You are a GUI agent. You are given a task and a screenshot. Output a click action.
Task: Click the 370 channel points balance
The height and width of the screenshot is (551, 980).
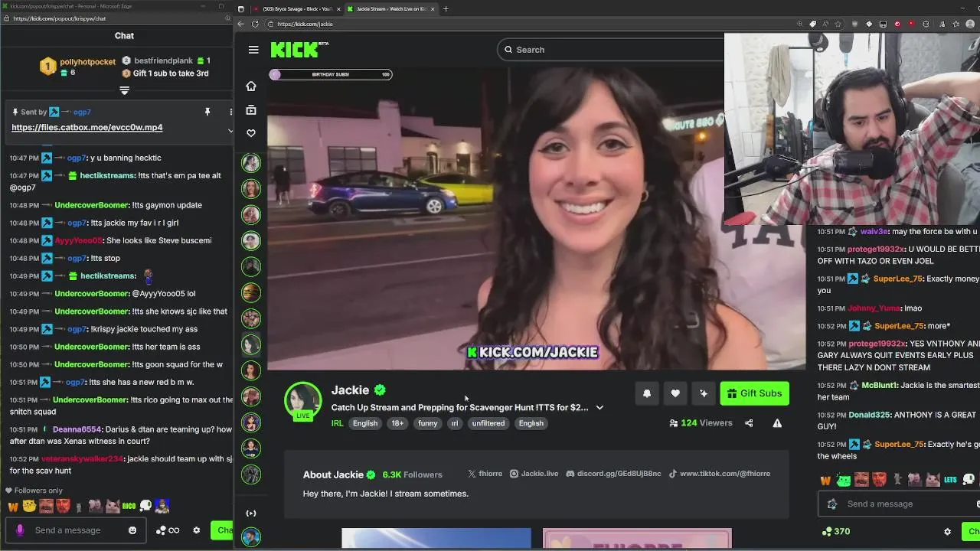(836, 531)
